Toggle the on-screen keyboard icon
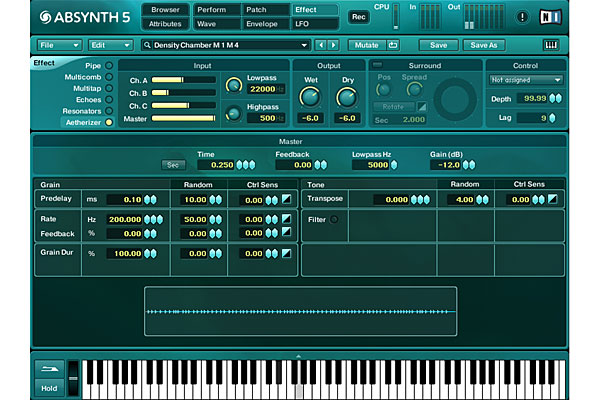The image size is (600, 400). pyautogui.click(x=551, y=45)
